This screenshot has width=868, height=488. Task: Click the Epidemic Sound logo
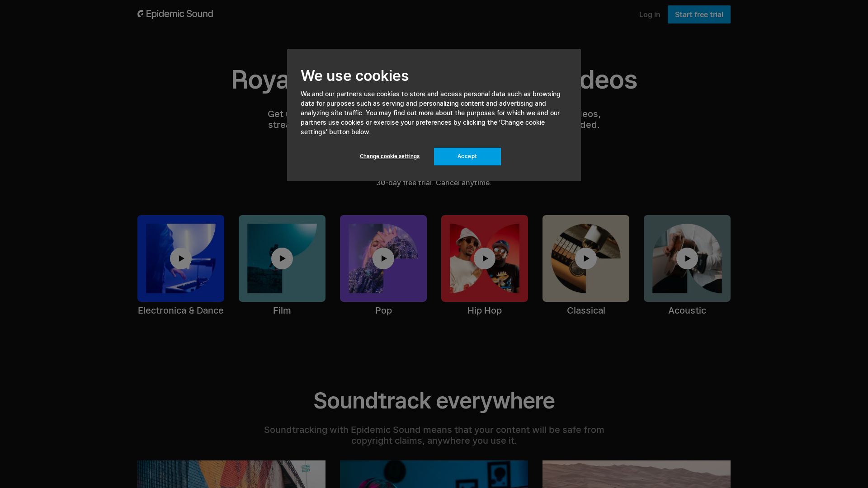[x=175, y=14]
